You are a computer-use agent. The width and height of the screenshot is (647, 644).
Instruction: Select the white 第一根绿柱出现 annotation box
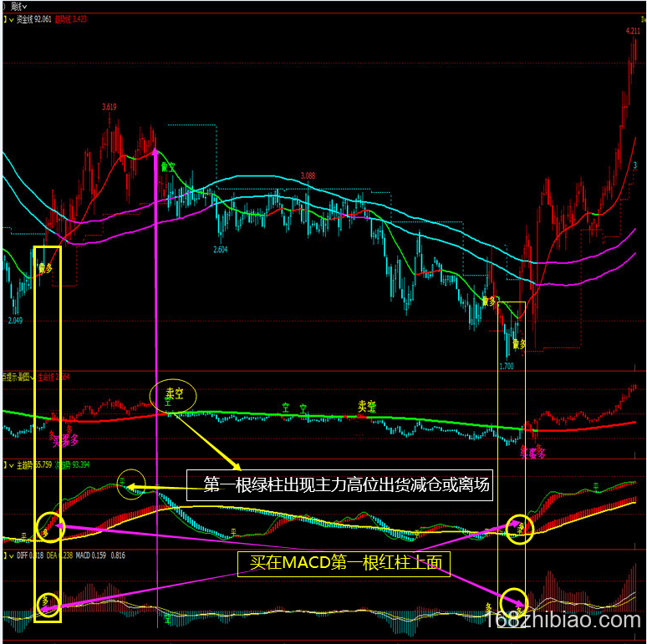(339, 484)
